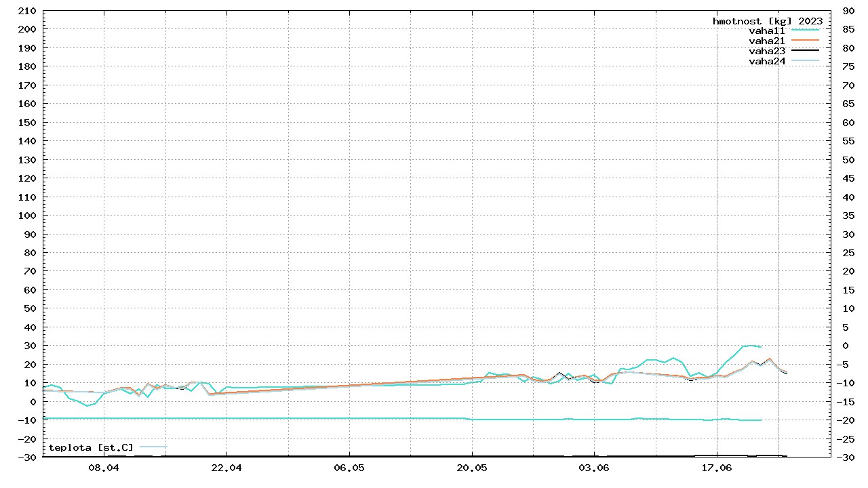This screenshot has height=488, width=868.
Task: Click the 08.04 date label
Action: pos(104,468)
